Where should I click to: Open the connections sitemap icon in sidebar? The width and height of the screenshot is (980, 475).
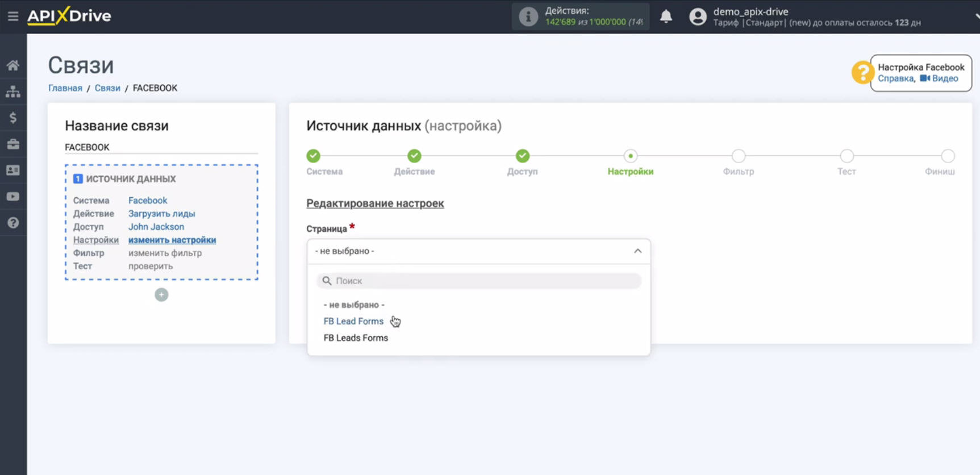[x=13, y=91]
